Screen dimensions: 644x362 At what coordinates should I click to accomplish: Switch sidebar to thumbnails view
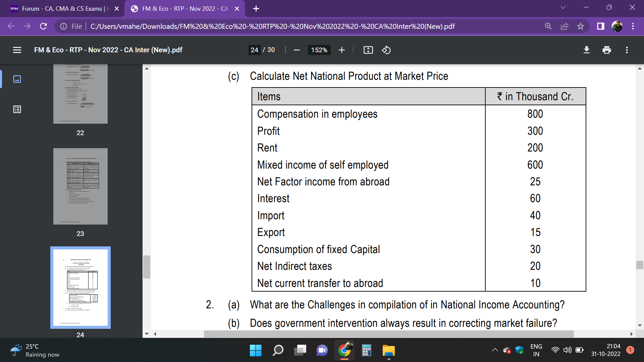(17, 79)
